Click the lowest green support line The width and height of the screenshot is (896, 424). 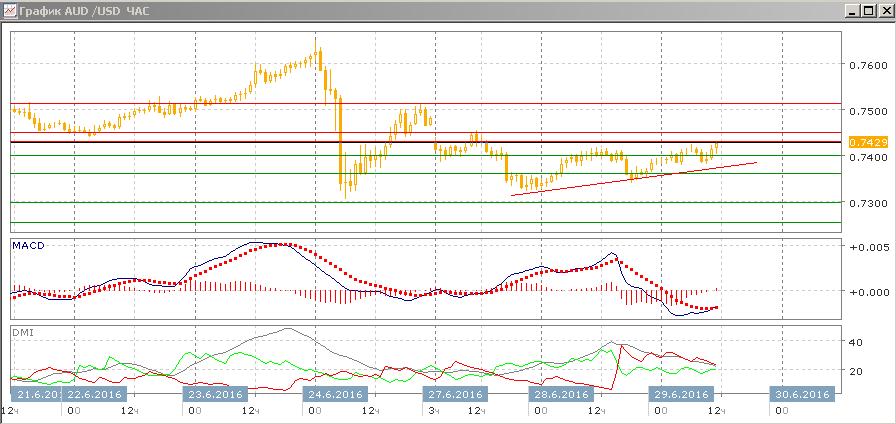tap(426, 222)
